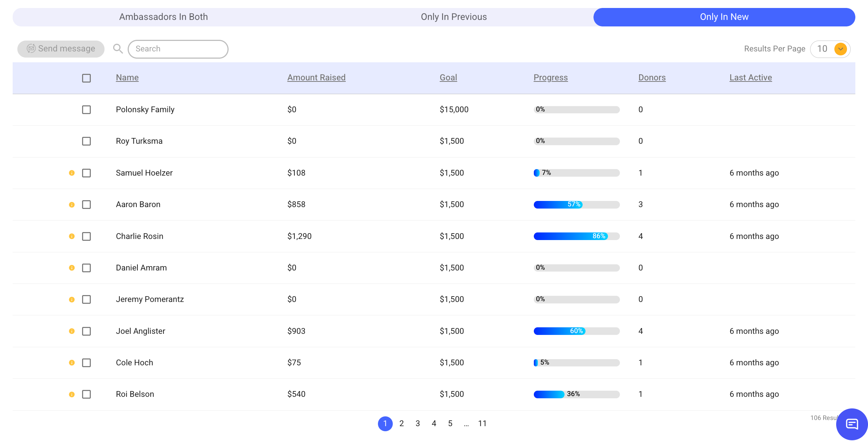
Task: Focus the Search input field
Action: (x=178, y=49)
